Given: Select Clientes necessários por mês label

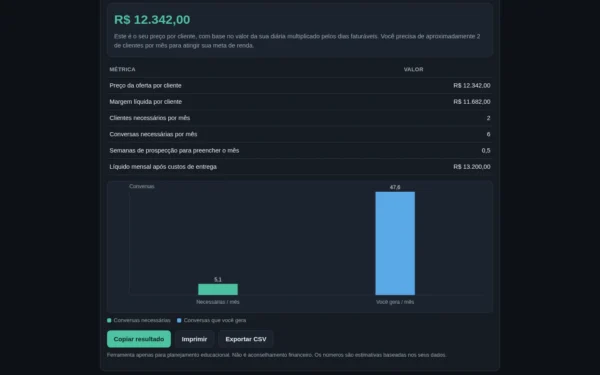Looking at the screenshot, I should [x=150, y=118].
